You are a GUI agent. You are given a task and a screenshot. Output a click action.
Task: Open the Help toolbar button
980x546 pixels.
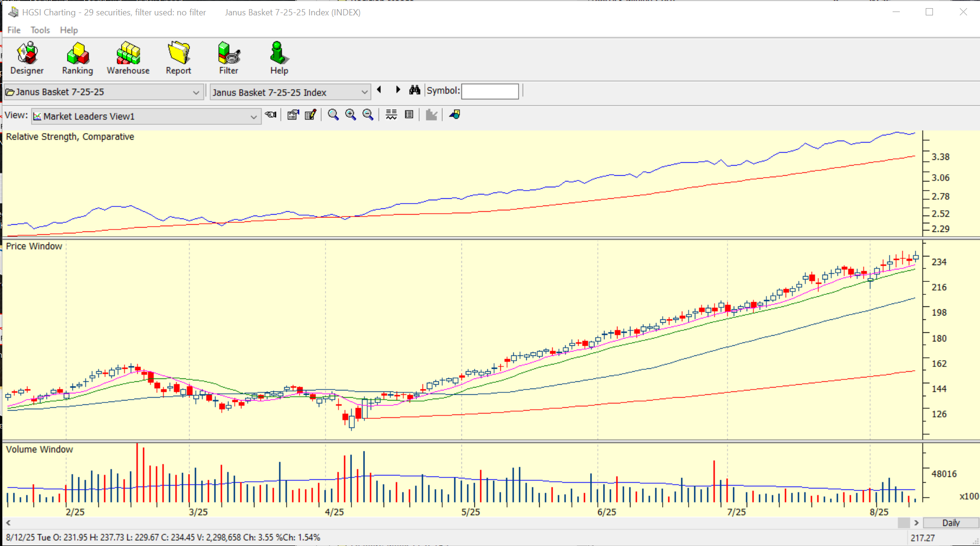278,58
